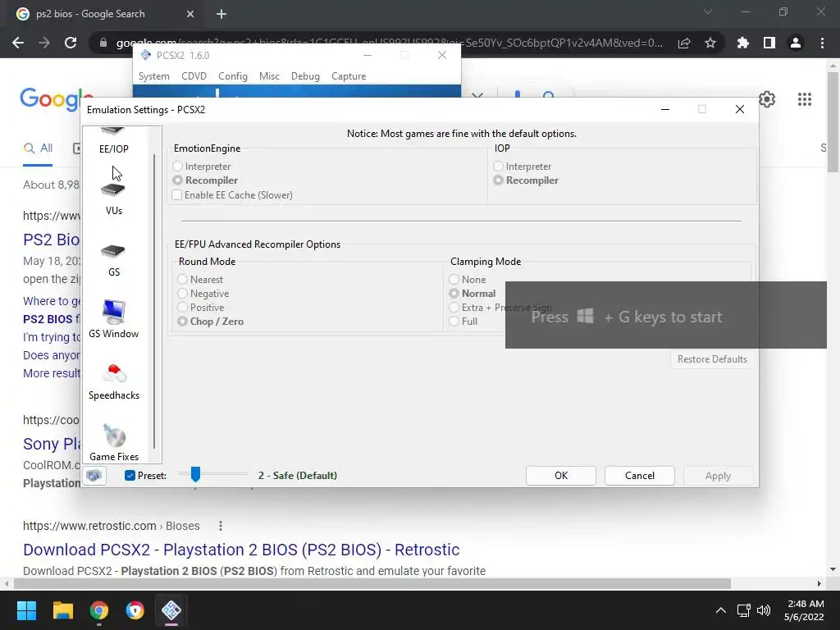Click the screenshot camera icon beside Preset
This screenshot has width=840, height=630.
[94, 475]
